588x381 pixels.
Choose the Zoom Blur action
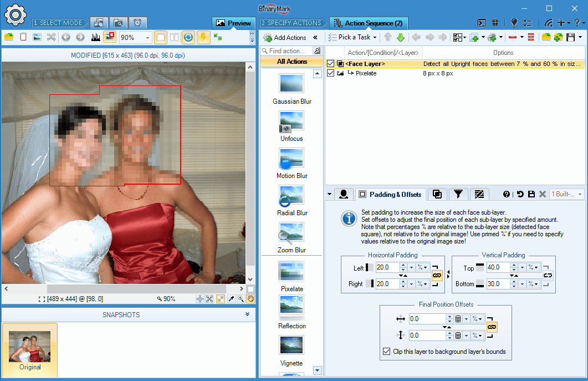pyautogui.click(x=292, y=238)
